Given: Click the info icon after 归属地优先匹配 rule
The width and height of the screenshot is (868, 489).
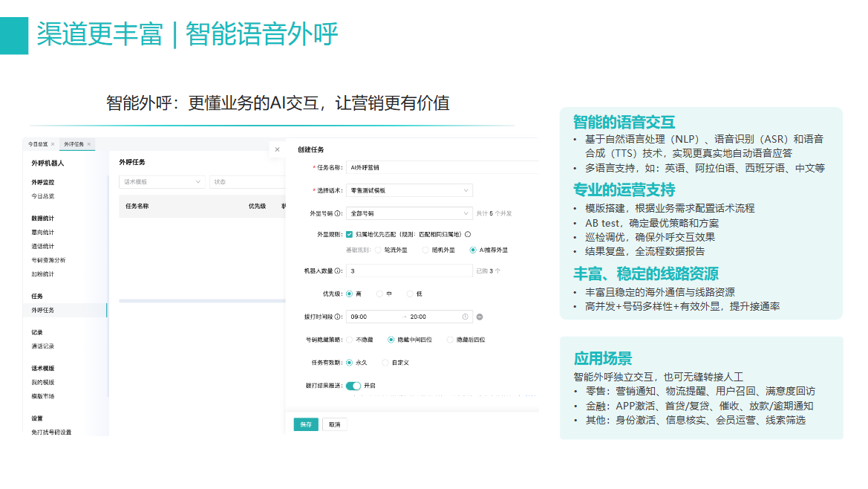Looking at the screenshot, I should point(469,234).
